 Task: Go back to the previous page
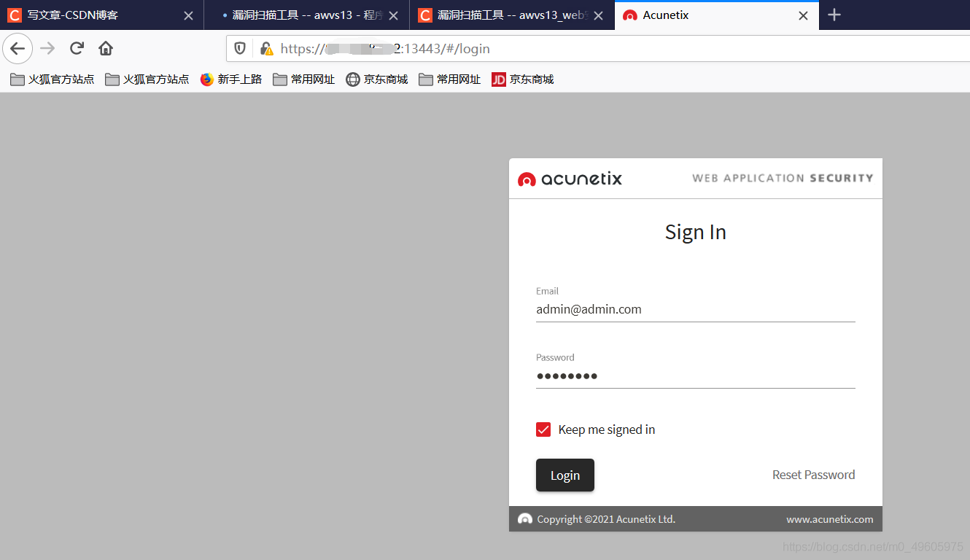pos(18,49)
